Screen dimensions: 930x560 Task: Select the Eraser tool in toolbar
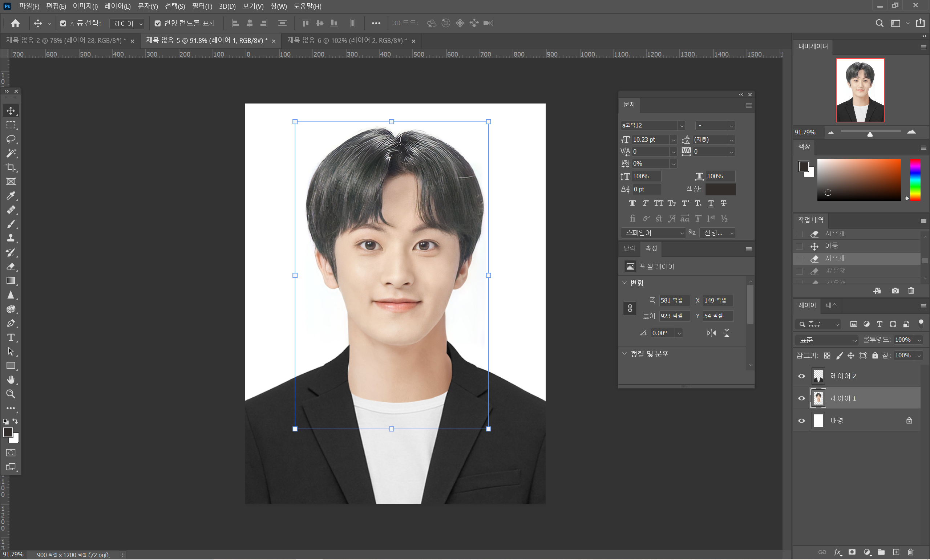[x=11, y=267]
